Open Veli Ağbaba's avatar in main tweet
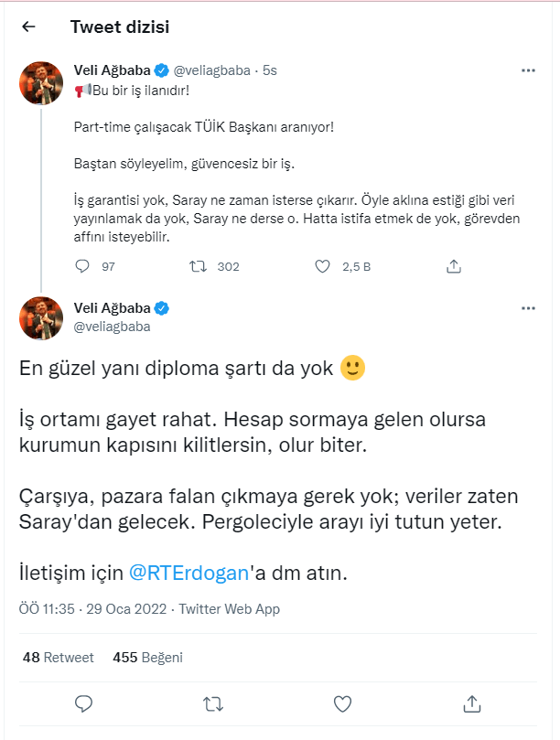The image size is (560, 740). point(41,317)
